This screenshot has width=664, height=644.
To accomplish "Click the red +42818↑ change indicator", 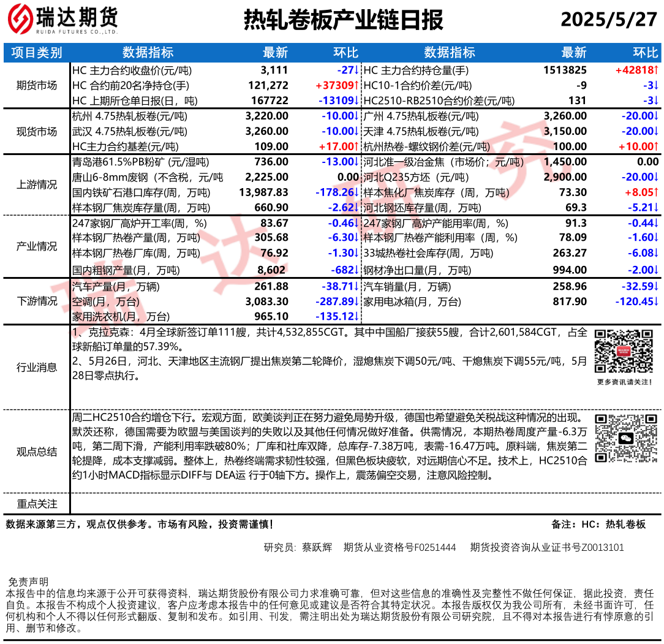I will [x=636, y=70].
